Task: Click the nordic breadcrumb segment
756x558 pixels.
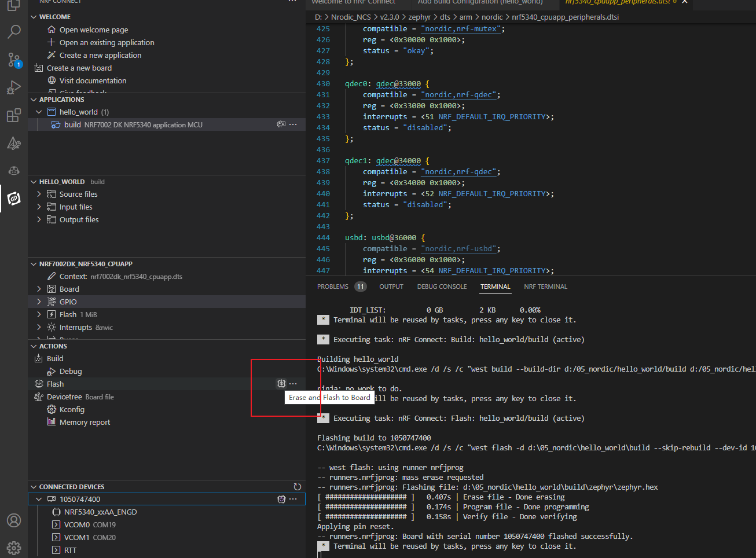Action: [x=492, y=17]
